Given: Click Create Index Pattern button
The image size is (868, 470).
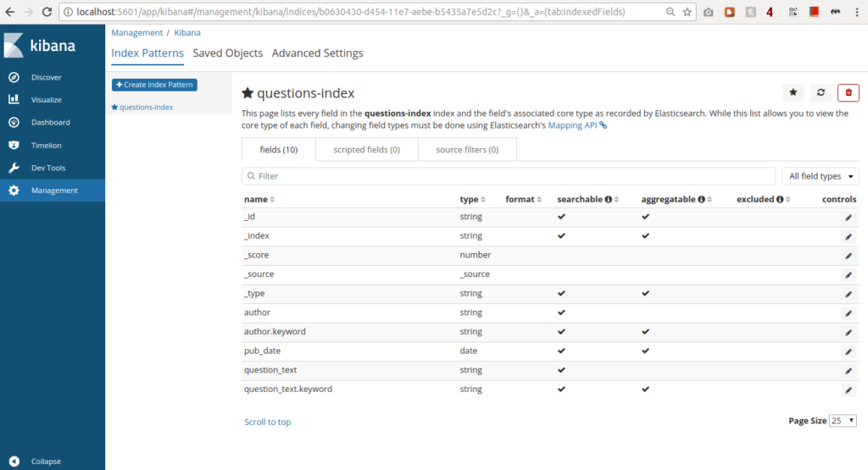Looking at the screenshot, I should point(154,85).
